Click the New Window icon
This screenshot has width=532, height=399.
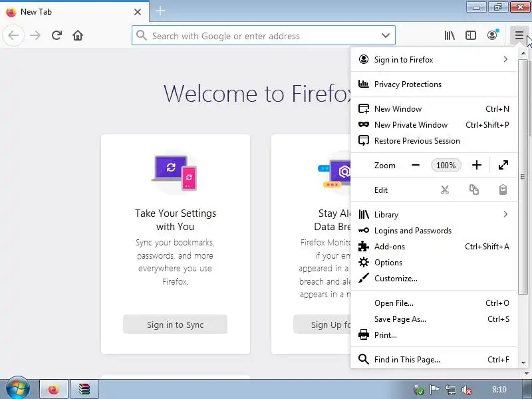364,108
